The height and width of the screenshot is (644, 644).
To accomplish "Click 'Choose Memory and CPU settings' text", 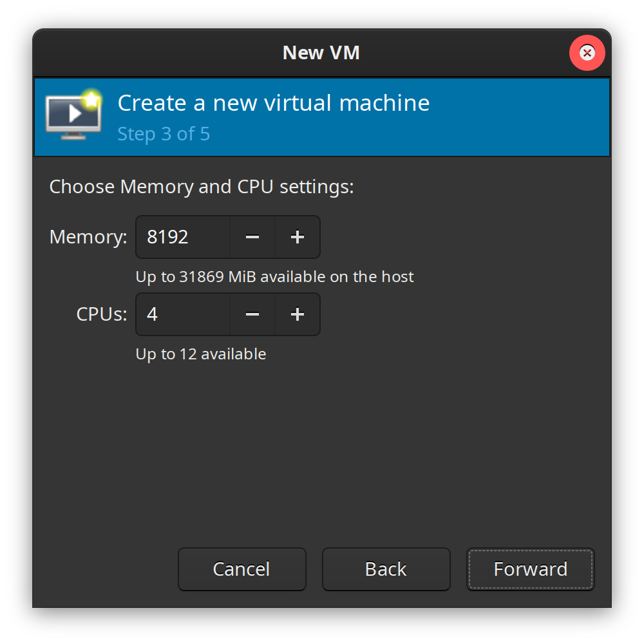I will click(x=202, y=187).
